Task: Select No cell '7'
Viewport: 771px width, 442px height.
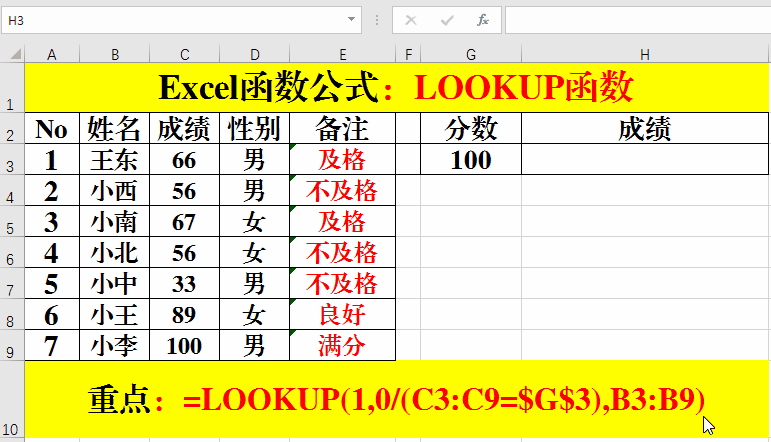Action: [52, 345]
